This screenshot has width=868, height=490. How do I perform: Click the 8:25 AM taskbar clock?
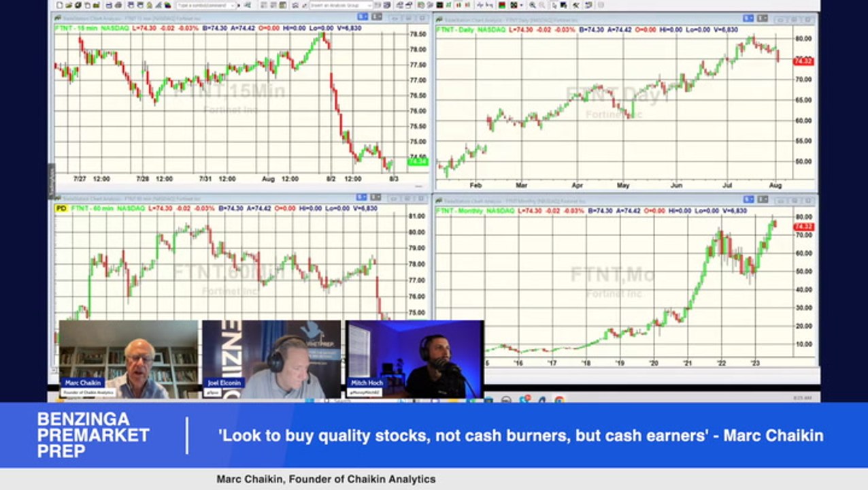[x=803, y=398]
